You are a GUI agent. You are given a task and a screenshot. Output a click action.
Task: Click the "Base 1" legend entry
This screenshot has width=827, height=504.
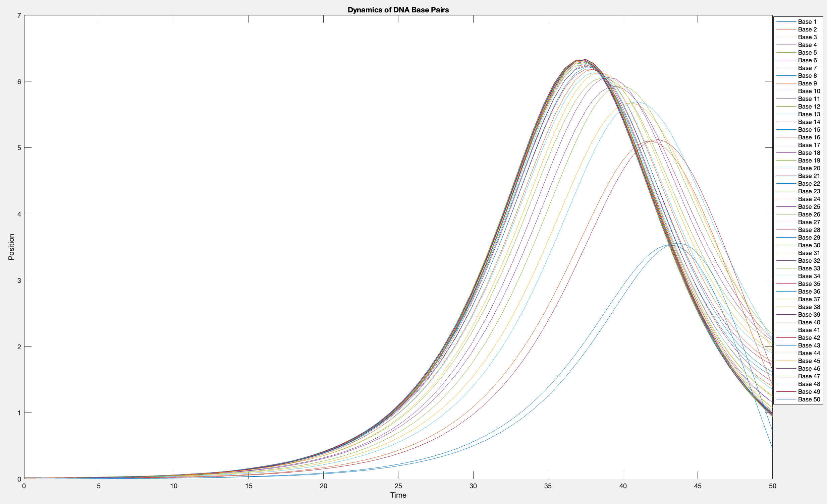[807, 22]
